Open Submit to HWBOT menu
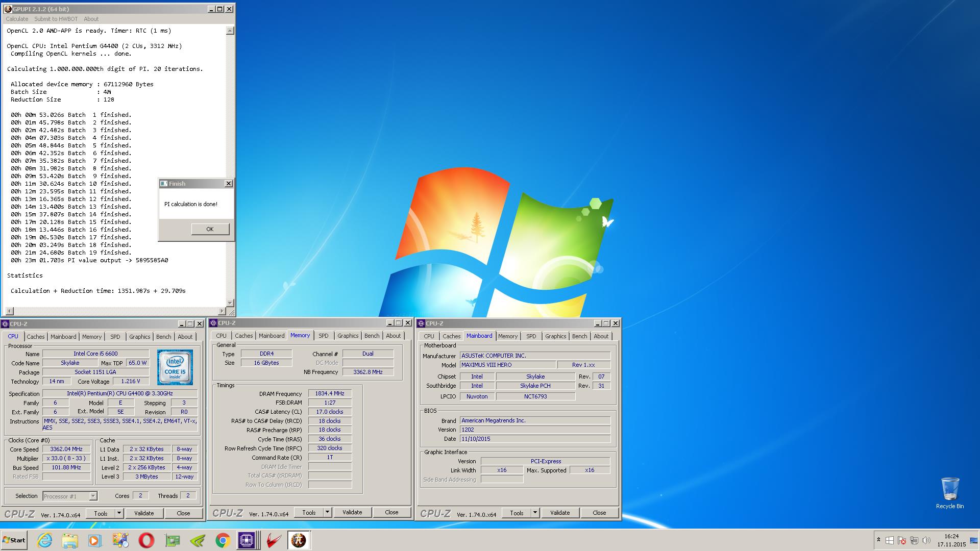This screenshot has height=551, width=980. coord(56,19)
